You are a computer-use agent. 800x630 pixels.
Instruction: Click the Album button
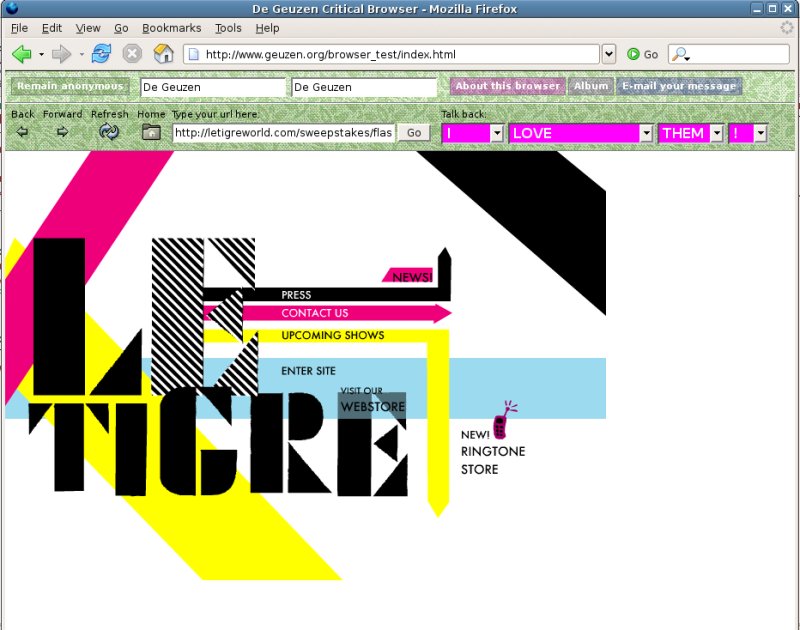591,86
